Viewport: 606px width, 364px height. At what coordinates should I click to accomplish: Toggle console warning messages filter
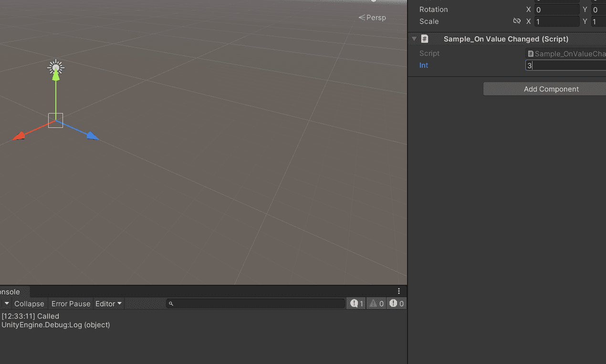point(376,303)
